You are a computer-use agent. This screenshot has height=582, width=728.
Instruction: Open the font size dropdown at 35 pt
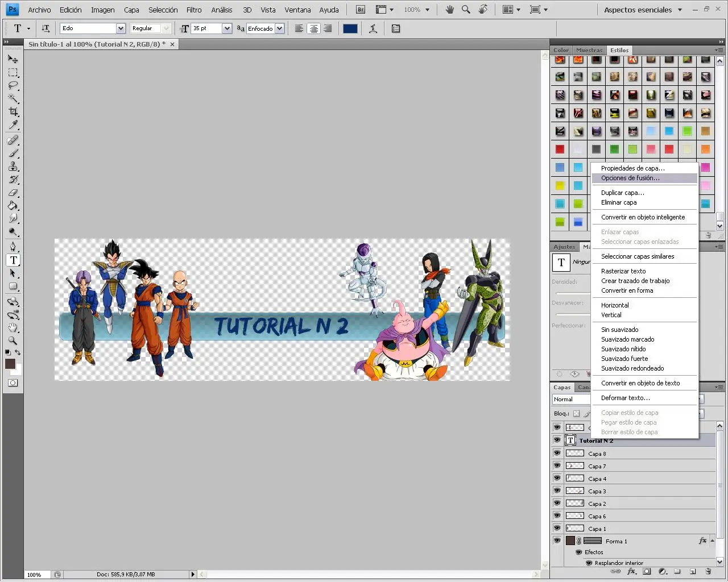pos(227,28)
